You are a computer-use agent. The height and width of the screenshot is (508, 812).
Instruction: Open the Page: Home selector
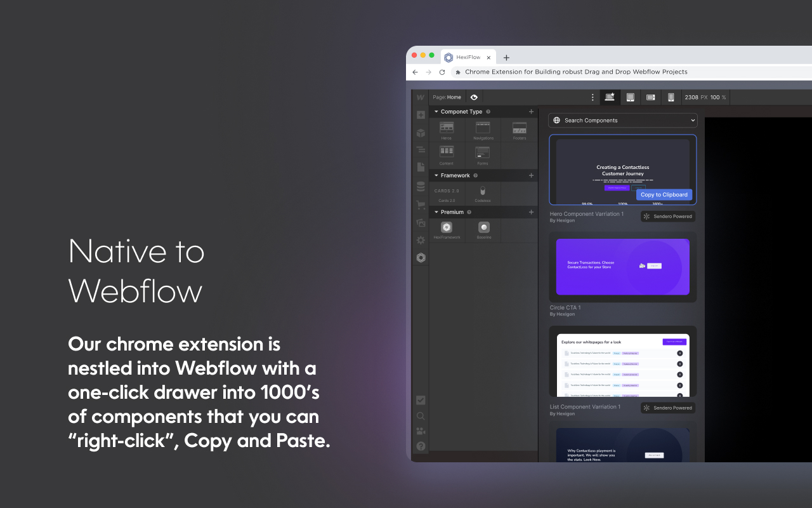447,97
